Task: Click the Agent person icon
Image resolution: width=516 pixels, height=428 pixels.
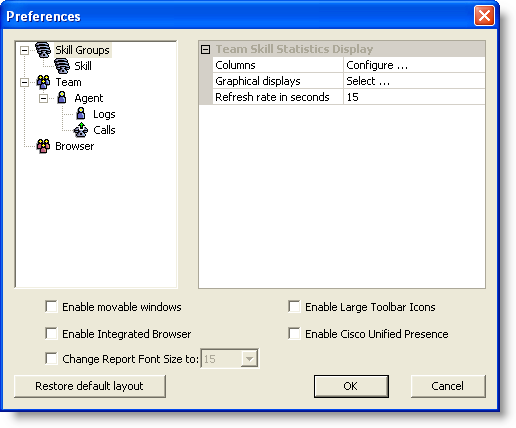Action: tap(62, 98)
